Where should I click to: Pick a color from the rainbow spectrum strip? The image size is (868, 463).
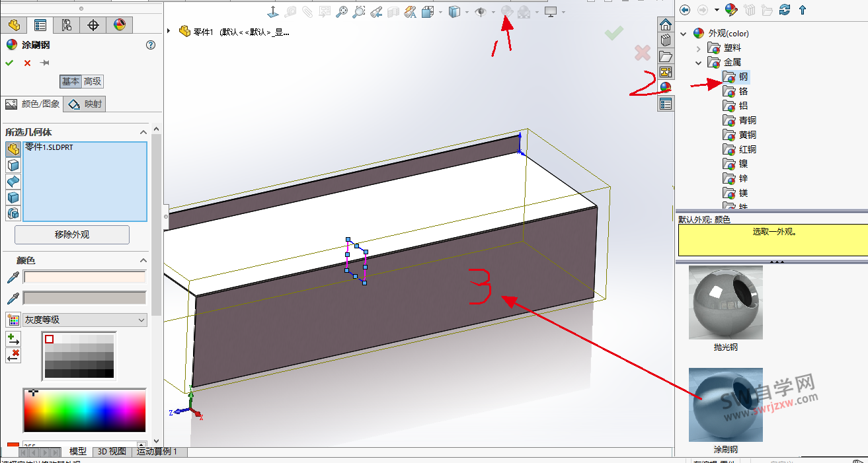(84, 410)
